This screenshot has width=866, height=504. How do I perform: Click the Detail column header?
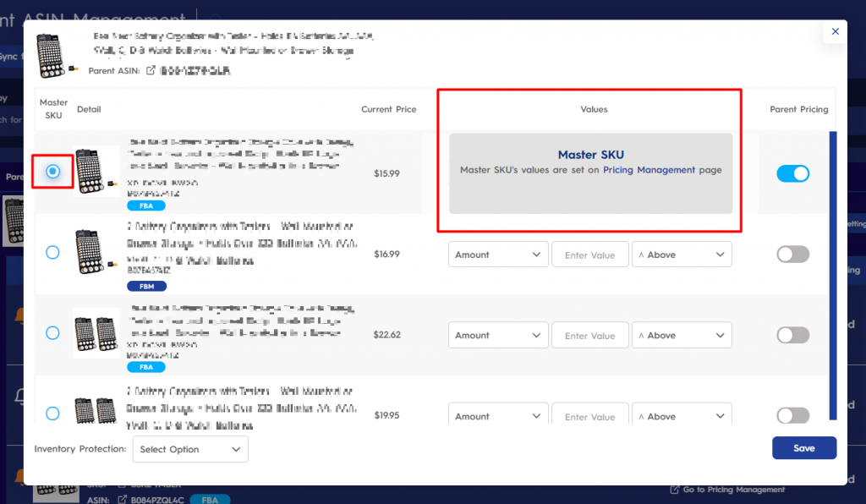click(89, 109)
